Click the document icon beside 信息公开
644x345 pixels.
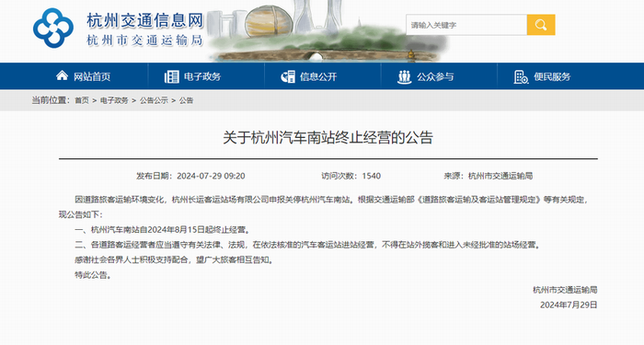pyautogui.click(x=288, y=76)
